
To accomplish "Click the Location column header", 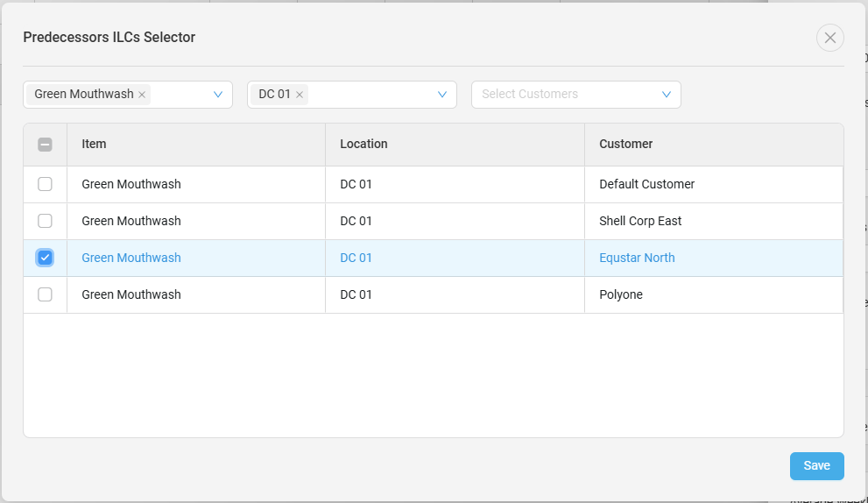I will pyautogui.click(x=363, y=144).
